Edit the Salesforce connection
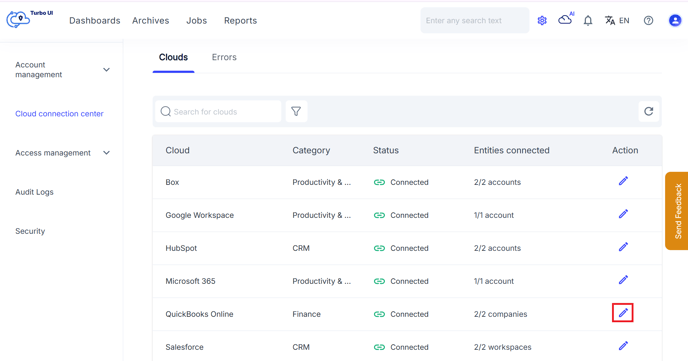 (623, 346)
